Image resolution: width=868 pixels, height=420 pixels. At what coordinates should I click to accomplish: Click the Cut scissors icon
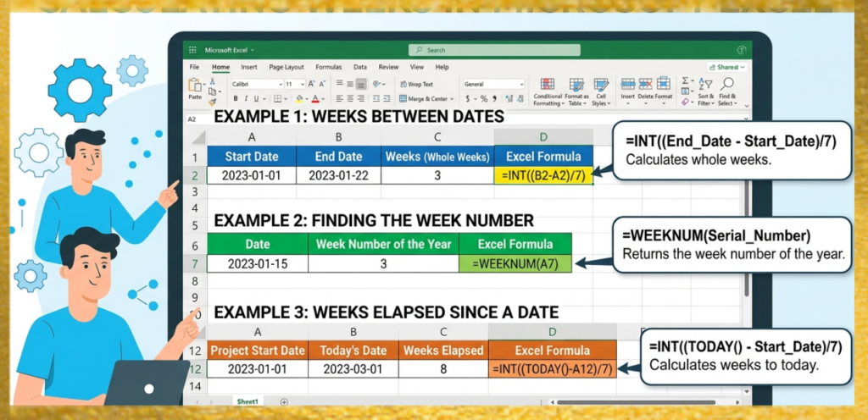(212, 81)
